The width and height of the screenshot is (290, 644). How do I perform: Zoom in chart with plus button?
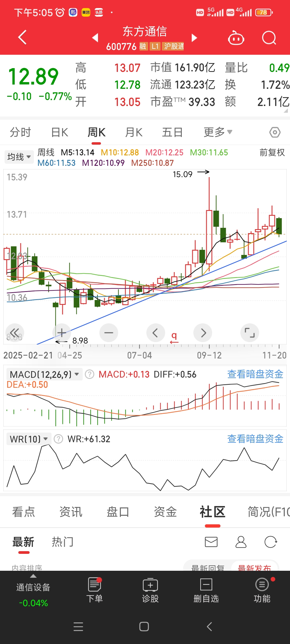[x=62, y=333]
